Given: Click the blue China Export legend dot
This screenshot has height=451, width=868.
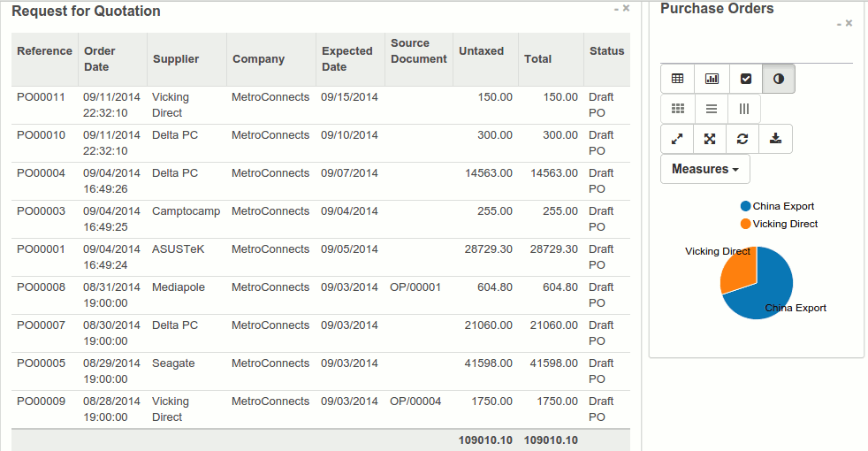Looking at the screenshot, I should pyautogui.click(x=746, y=206).
